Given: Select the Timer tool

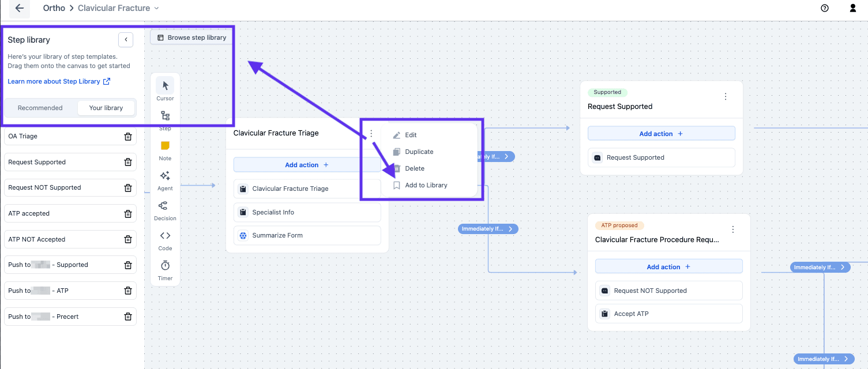Looking at the screenshot, I should tap(165, 269).
